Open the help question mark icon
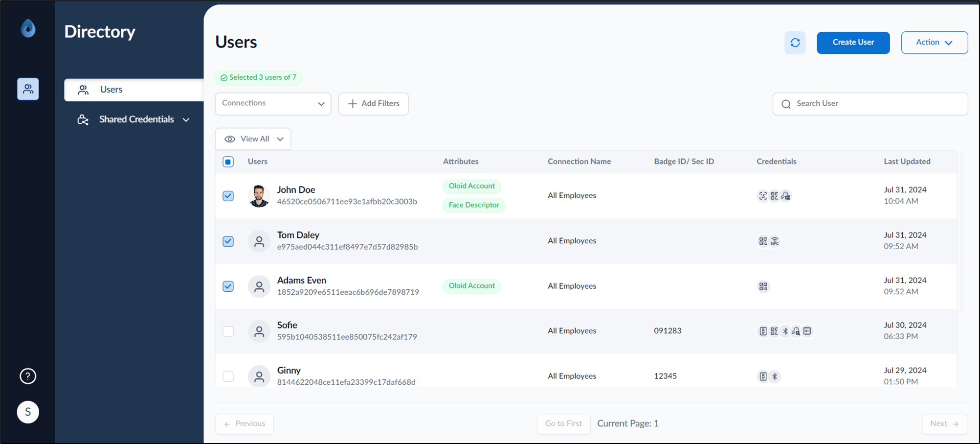 pyautogui.click(x=28, y=376)
